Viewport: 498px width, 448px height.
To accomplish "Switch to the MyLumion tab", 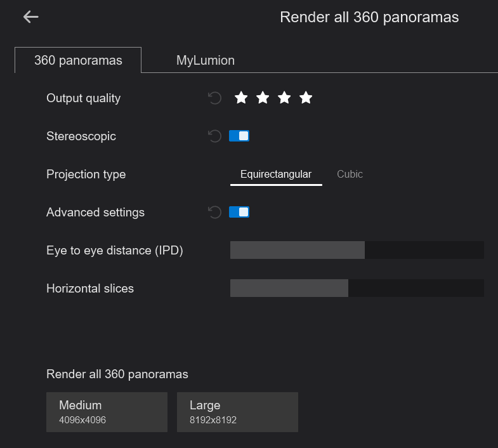I will pos(206,61).
